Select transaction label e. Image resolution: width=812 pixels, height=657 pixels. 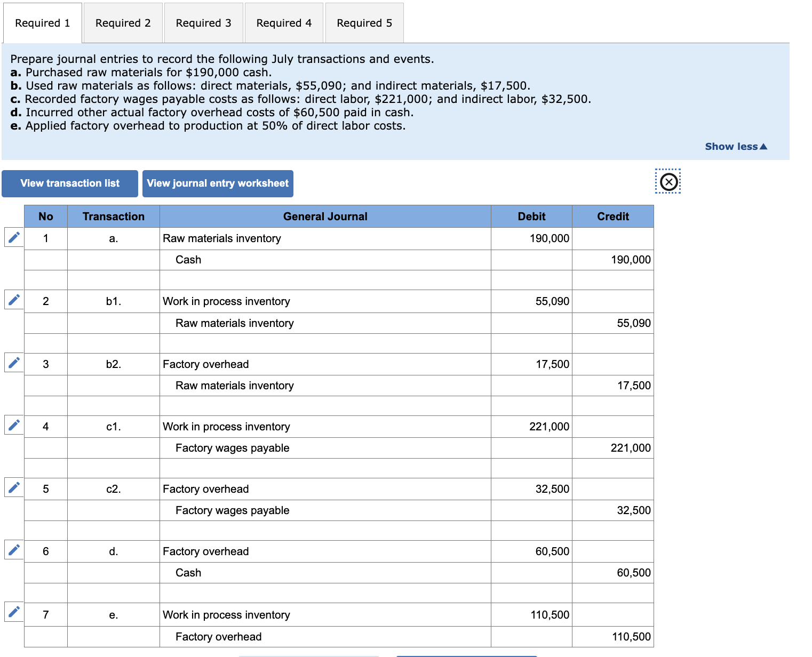click(x=114, y=615)
